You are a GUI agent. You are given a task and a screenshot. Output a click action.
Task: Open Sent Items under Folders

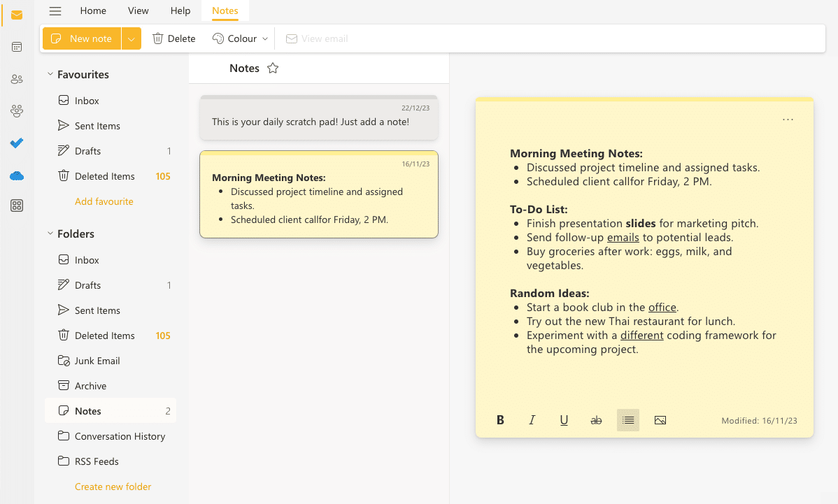pos(111,310)
